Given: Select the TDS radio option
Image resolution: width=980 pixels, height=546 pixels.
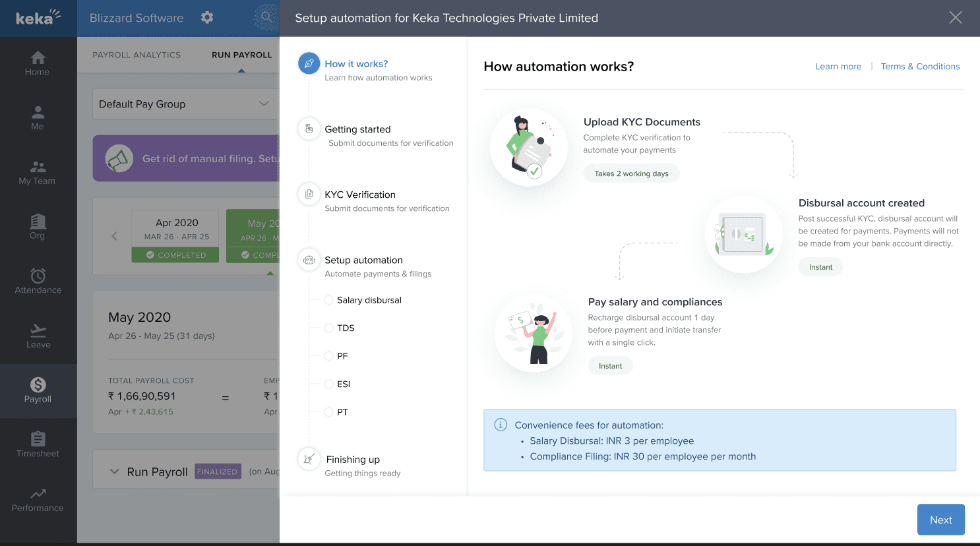Looking at the screenshot, I should pos(328,328).
